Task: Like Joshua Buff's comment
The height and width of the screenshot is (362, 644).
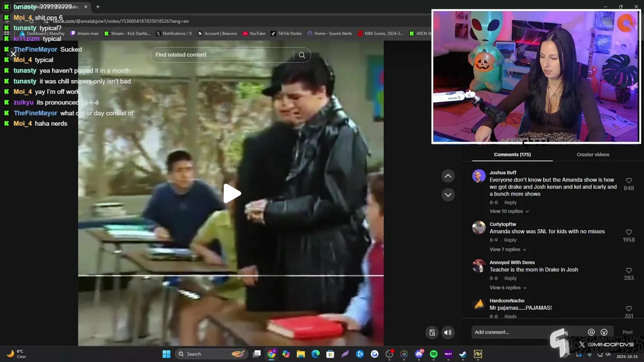Action: tap(628, 180)
